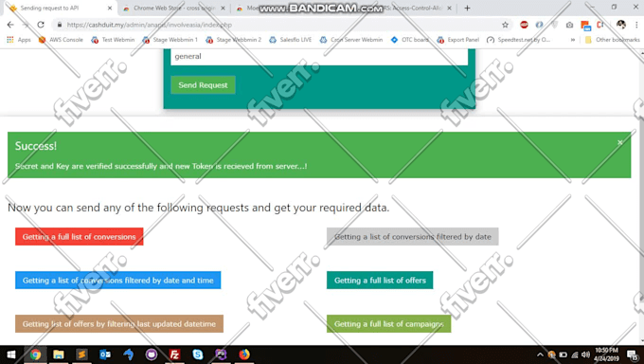This screenshot has height=364, width=644.
Task: Open File Explorer from the taskbar
Action: (59, 355)
